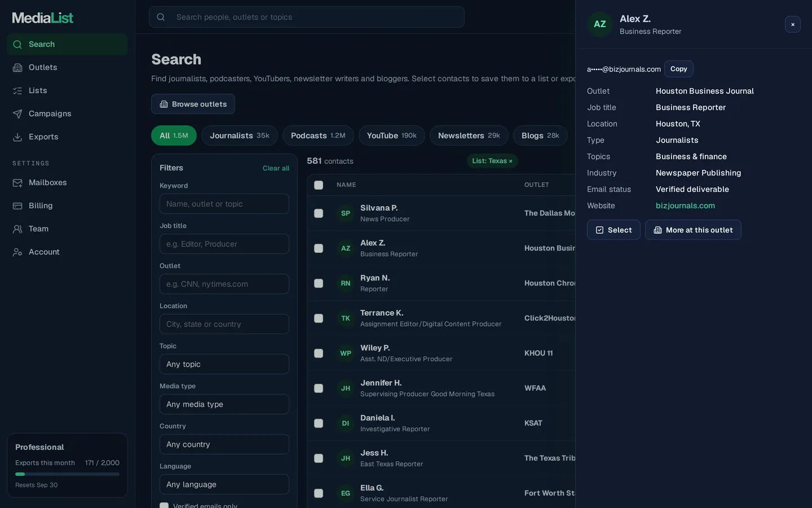Click the MediaList logo
812x508 pixels.
[x=43, y=18]
